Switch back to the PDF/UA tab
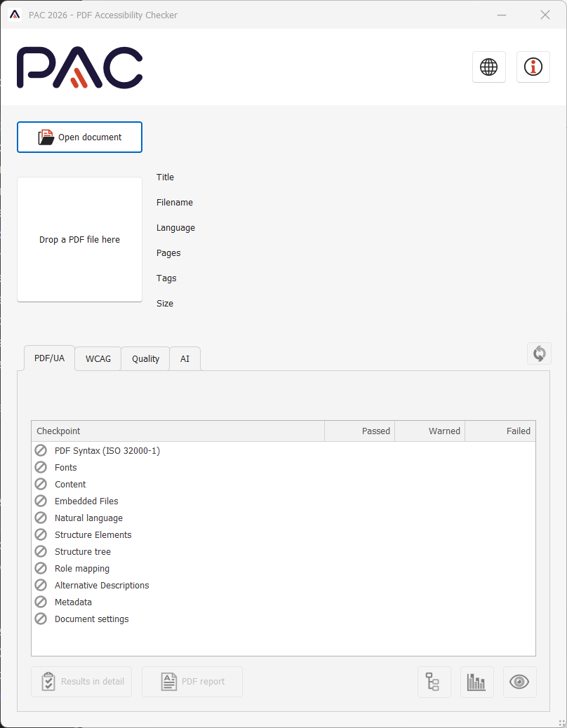The height and width of the screenshot is (728, 567). tap(49, 358)
